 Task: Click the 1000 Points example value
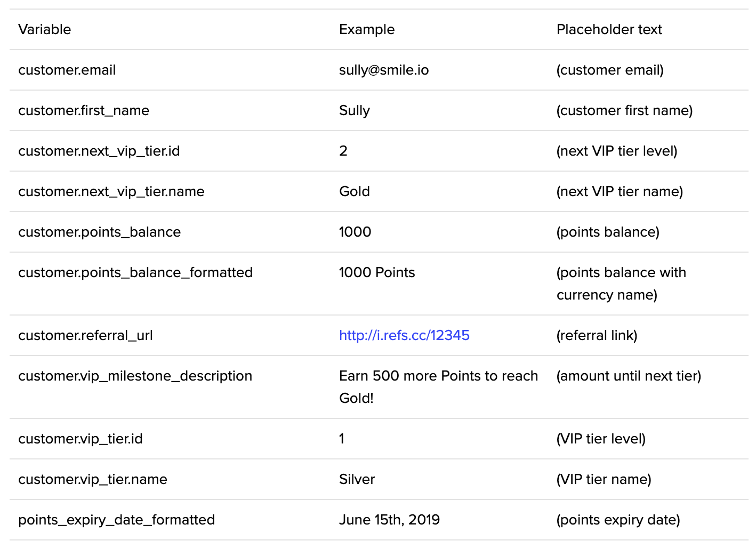(x=377, y=272)
